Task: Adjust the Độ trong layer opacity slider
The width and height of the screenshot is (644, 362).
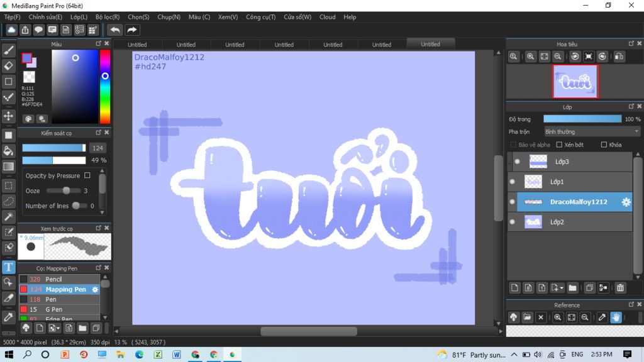Action: pos(582,119)
